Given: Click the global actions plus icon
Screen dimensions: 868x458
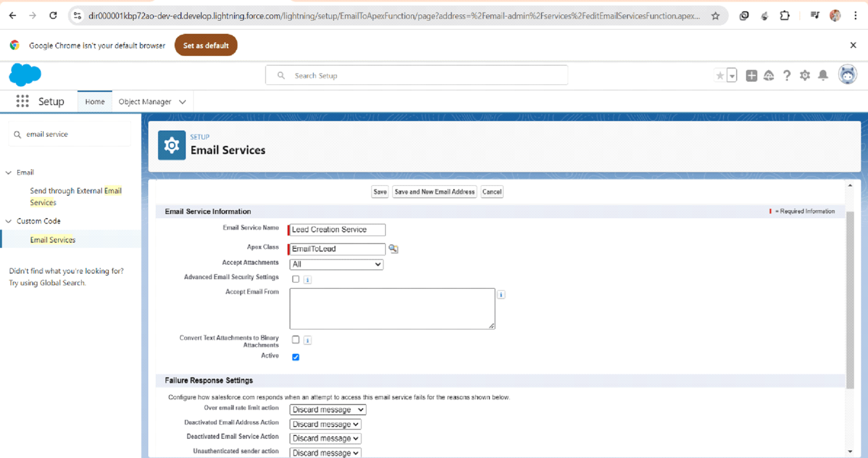Looking at the screenshot, I should point(751,76).
